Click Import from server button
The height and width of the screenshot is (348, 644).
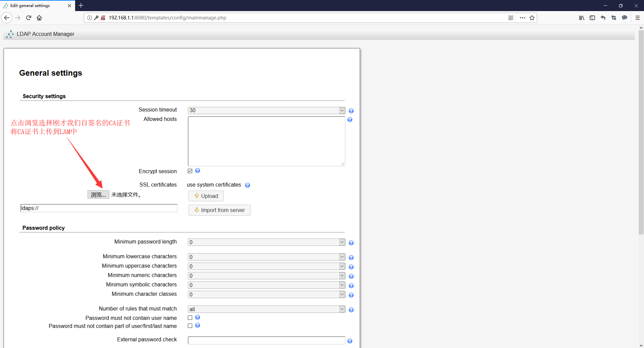(219, 210)
